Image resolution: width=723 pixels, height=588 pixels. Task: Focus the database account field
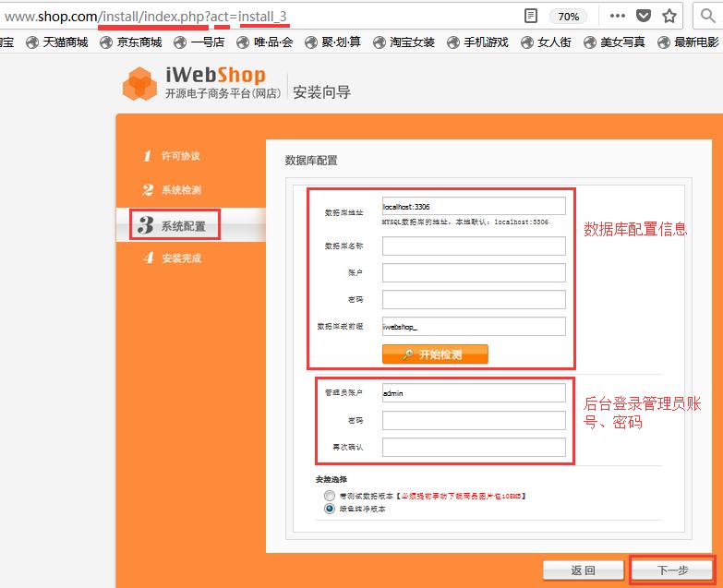coord(474,273)
